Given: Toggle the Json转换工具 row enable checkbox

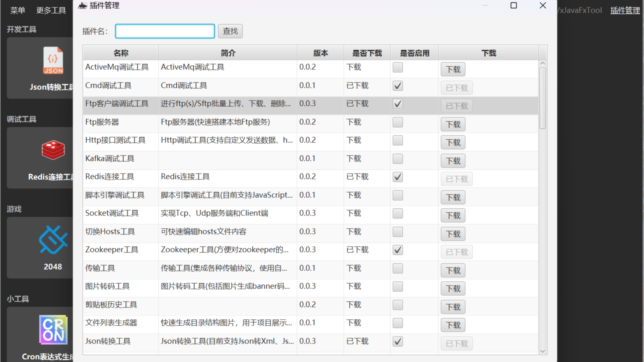Looking at the screenshot, I should coord(397,341).
